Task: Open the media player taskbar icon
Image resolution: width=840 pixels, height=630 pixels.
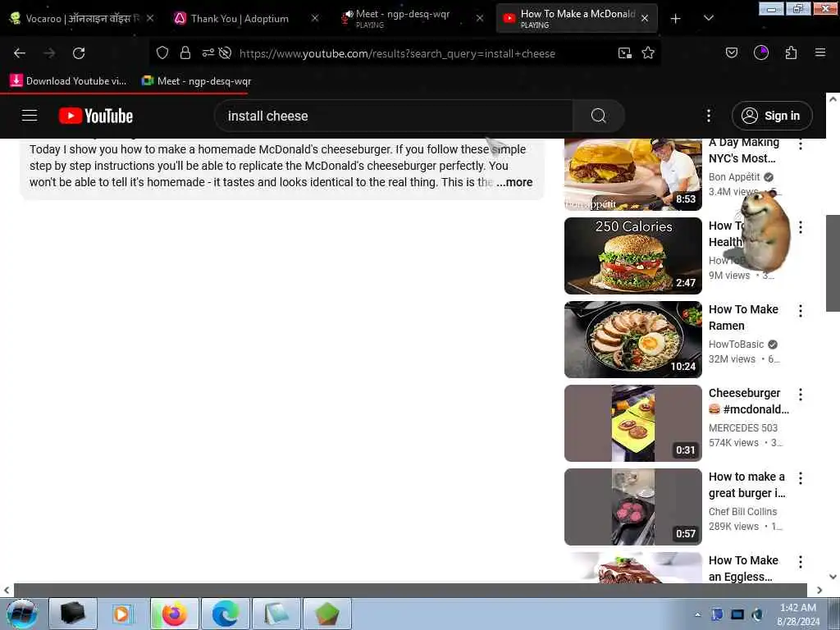Action: point(122,614)
